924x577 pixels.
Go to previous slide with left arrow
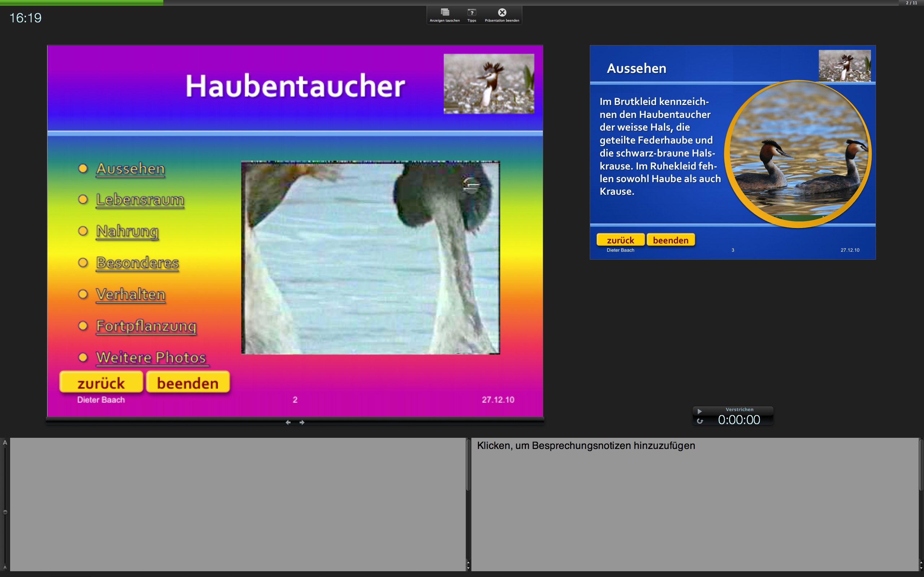click(x=288, y=422)
